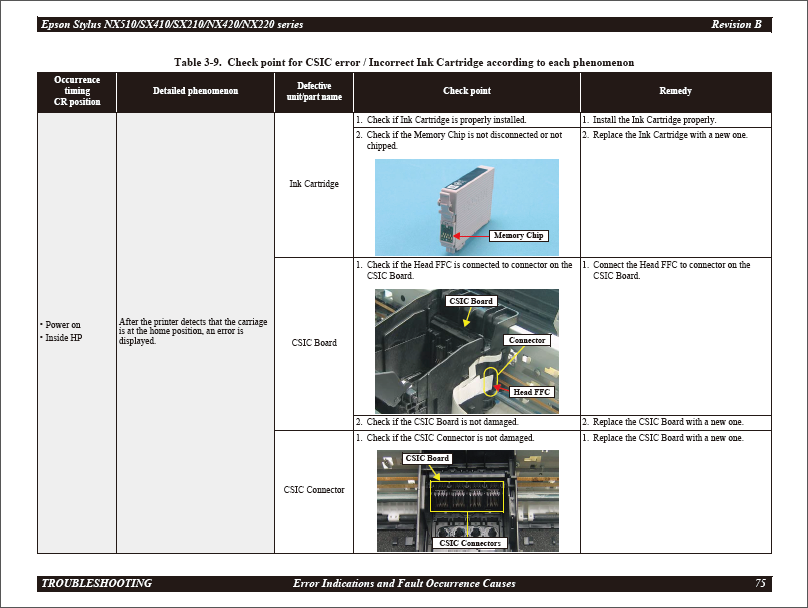Viewport: 808px width, 608px height.
Task: Select the Detailed phenomenon column header
Action: pyautogui.click(x=195, y=91)
